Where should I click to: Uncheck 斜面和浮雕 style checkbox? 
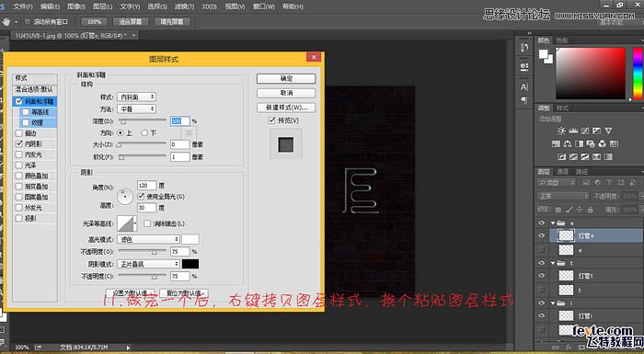click(19, 101)
